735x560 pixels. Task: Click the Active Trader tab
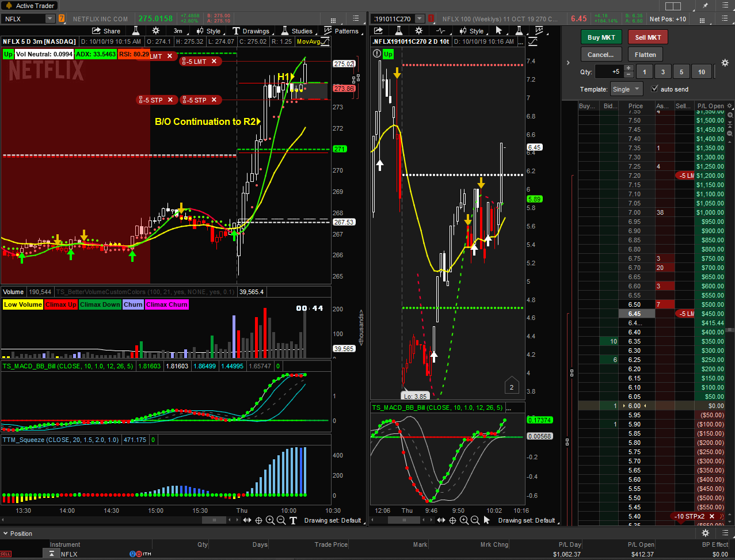click(x=31, y=6)
